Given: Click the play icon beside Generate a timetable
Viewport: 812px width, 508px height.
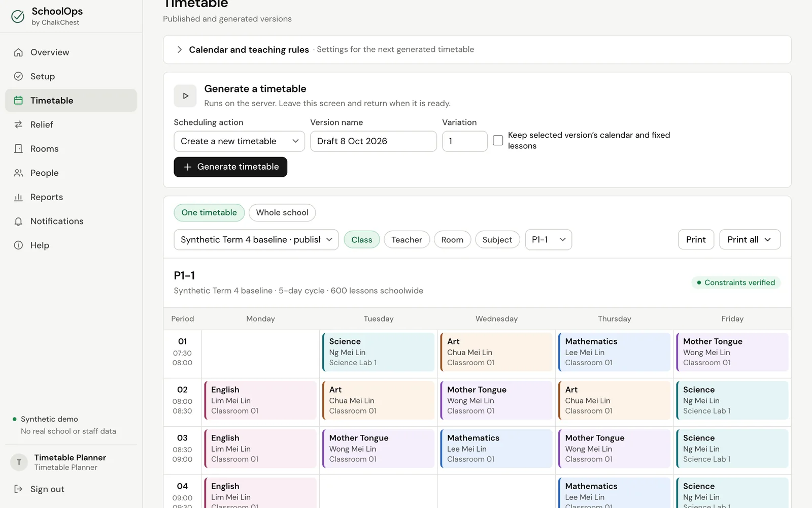Looking at the screenshot, I should tap(185, 96).
